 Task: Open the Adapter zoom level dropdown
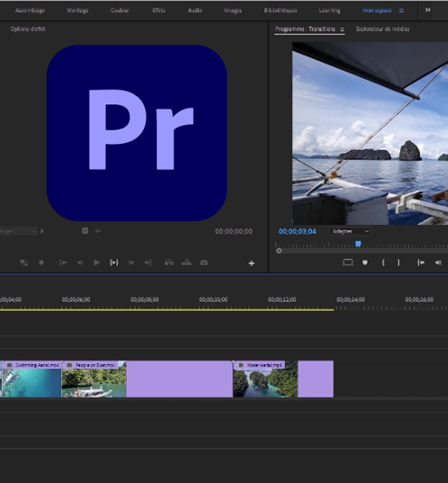point(350,231)
